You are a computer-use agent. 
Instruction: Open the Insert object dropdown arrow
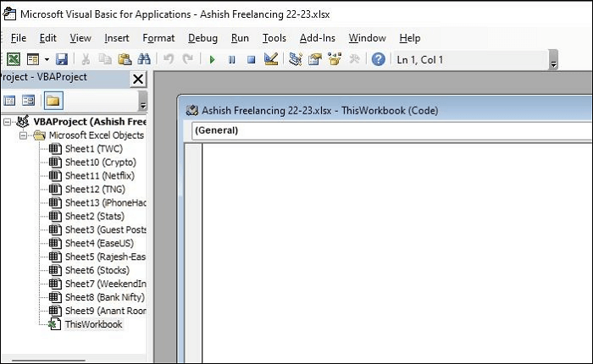(47, 59)
